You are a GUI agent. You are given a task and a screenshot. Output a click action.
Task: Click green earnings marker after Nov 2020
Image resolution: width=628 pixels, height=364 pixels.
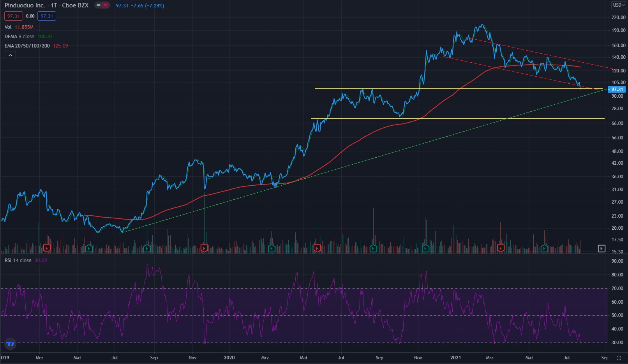point(425,248)
